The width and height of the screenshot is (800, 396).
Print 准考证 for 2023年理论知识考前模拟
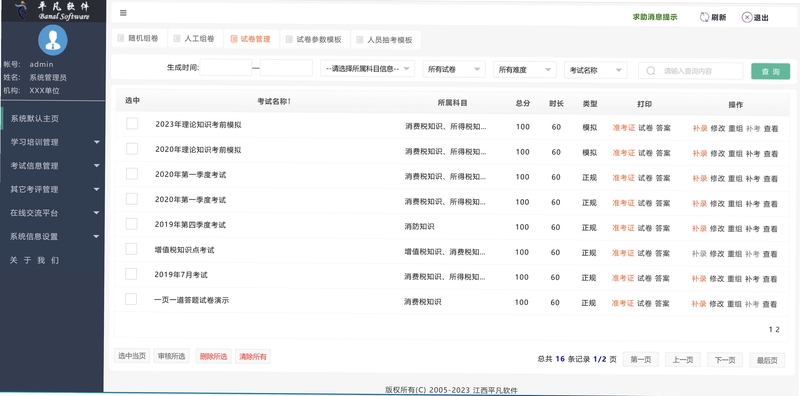tap(623, 128)
